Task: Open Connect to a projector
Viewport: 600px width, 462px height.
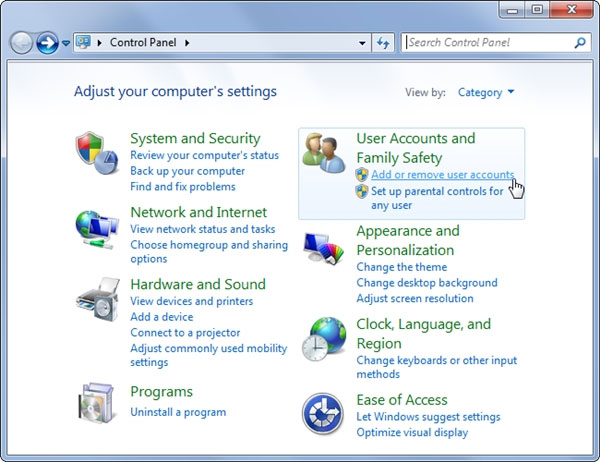Action: (185, 332)
